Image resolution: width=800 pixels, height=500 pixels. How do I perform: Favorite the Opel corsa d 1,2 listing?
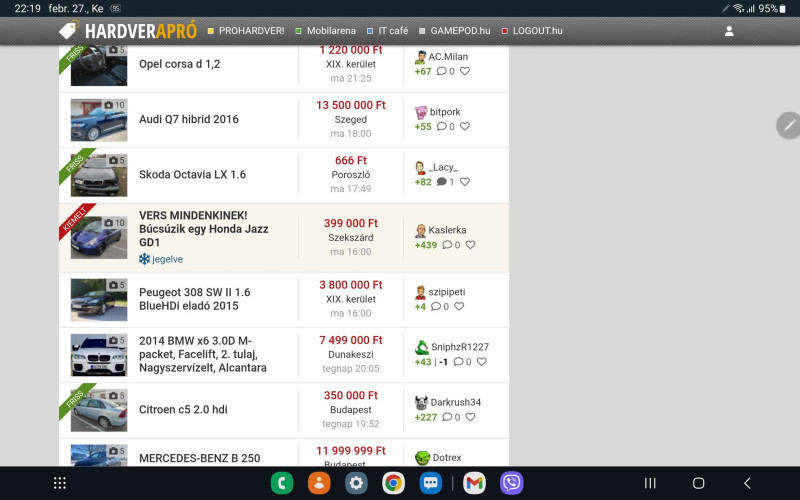click(x=465, y=71)
